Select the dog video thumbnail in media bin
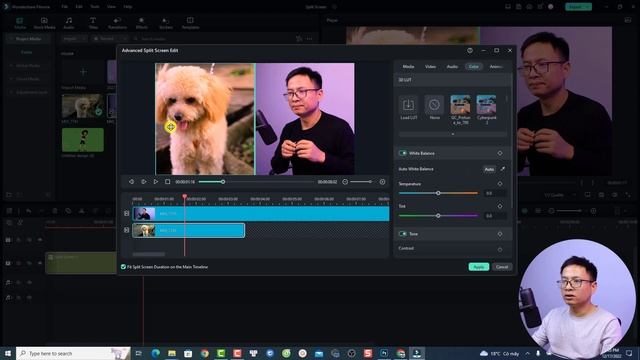The height and width of the screenshot is (360, 640). [x=83, y=106]
